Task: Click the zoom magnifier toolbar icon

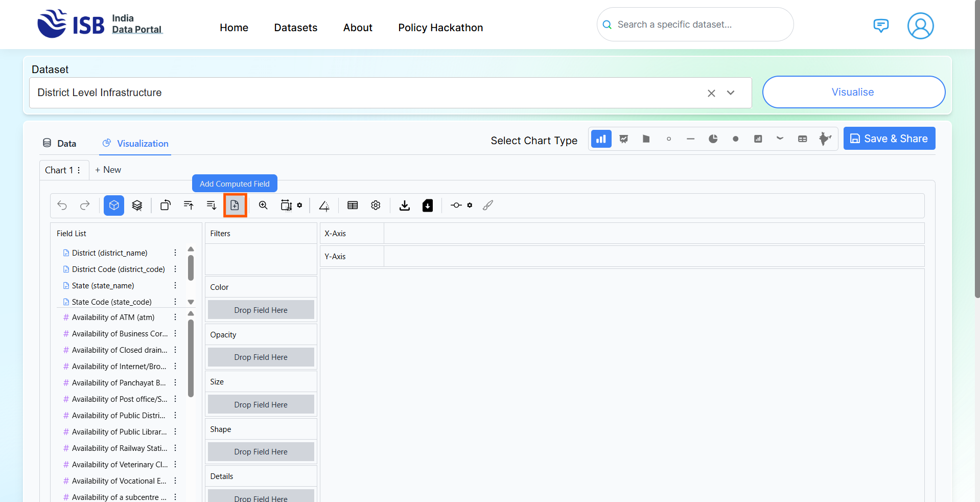Action: click(x=263, y=206)
